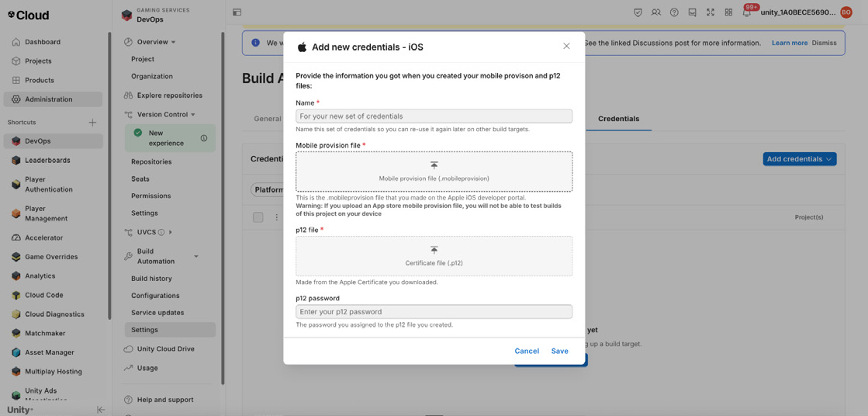Click the Unity Cloud logo

point(29,15)
